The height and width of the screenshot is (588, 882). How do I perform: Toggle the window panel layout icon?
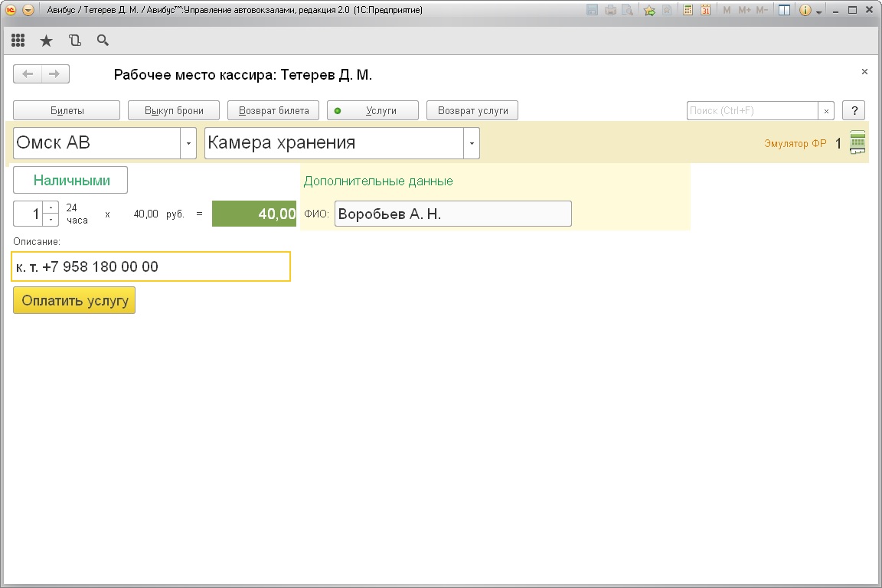pos(784,11)
